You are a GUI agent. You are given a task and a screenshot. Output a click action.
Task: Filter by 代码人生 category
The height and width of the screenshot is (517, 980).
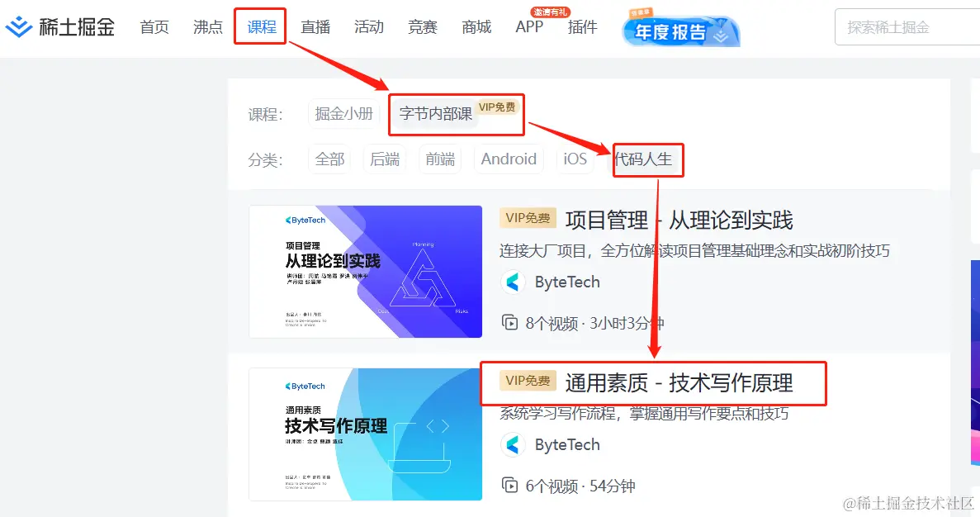point(643,159)
